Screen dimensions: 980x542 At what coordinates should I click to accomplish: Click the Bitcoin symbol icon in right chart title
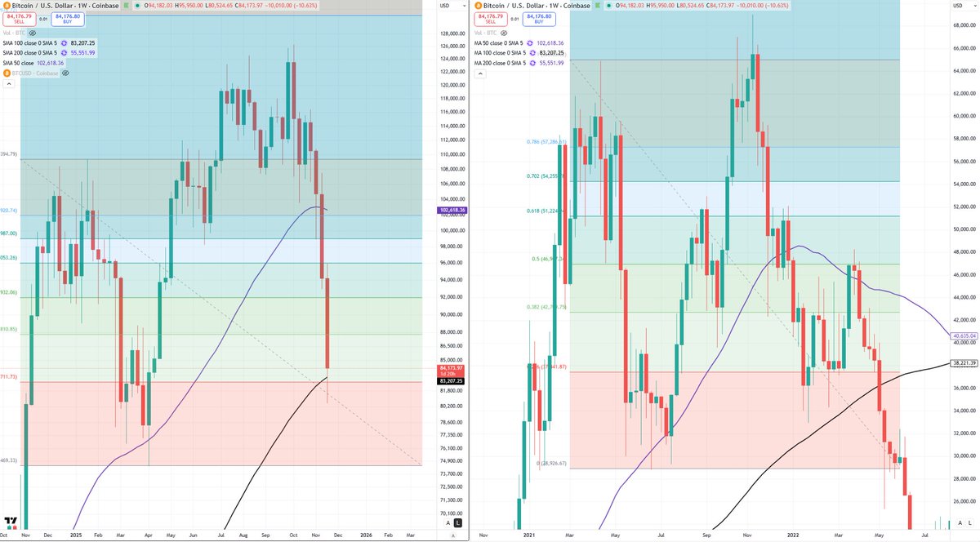coord(479,6)
